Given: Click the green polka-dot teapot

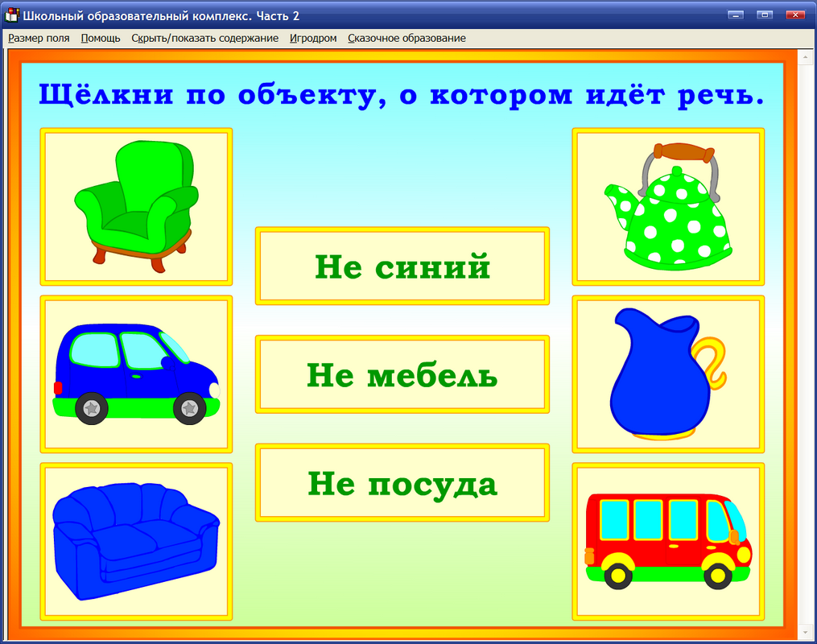Looking at the screenshot, I should click(668, 205).
